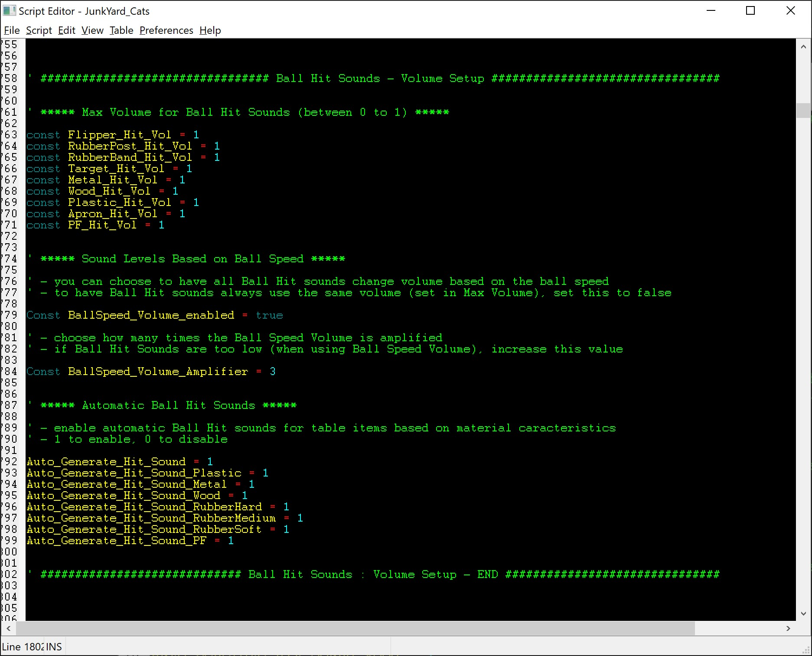Viewport: 812px width, 656px height.
Task: Click the horizontal scrollbar left arrow
Action: pyautogui.click(x=8, y=628)
